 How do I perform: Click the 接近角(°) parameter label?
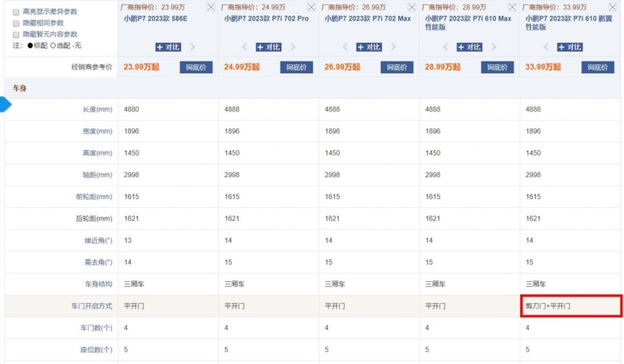coord(98,241)
